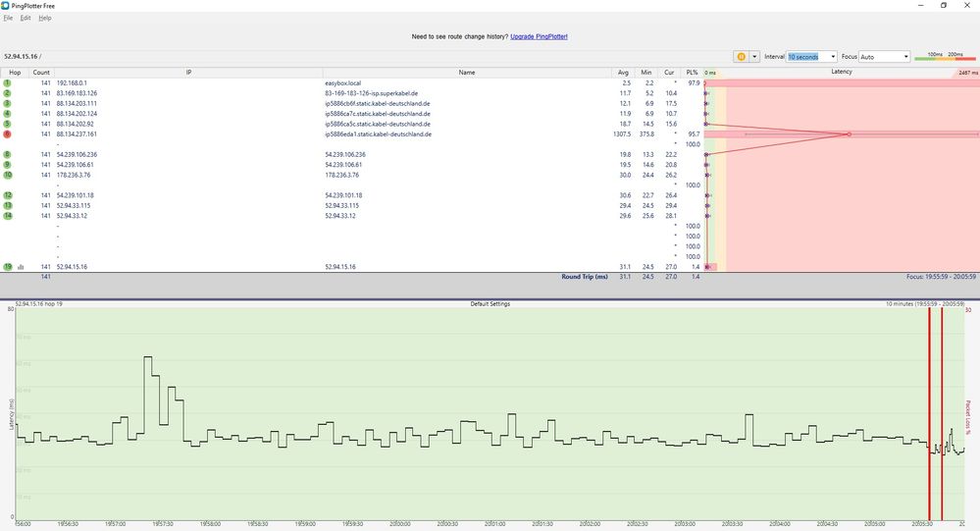The width and height of the screenshot is (980, 531).
Task: Click the 52.94.15.16 hop 19 graph label
Action: pos(39,304)
